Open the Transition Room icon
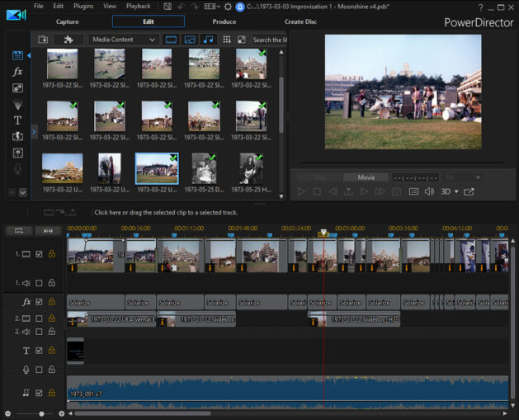Image resolution: width=519 pixels, height=420 pixels. [17, 136]
